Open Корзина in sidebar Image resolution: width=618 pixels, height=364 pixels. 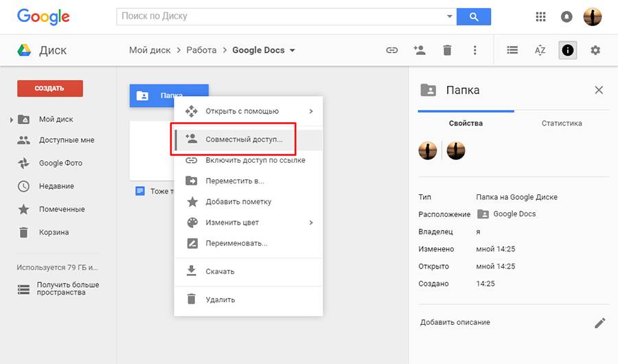click(54, 232)
